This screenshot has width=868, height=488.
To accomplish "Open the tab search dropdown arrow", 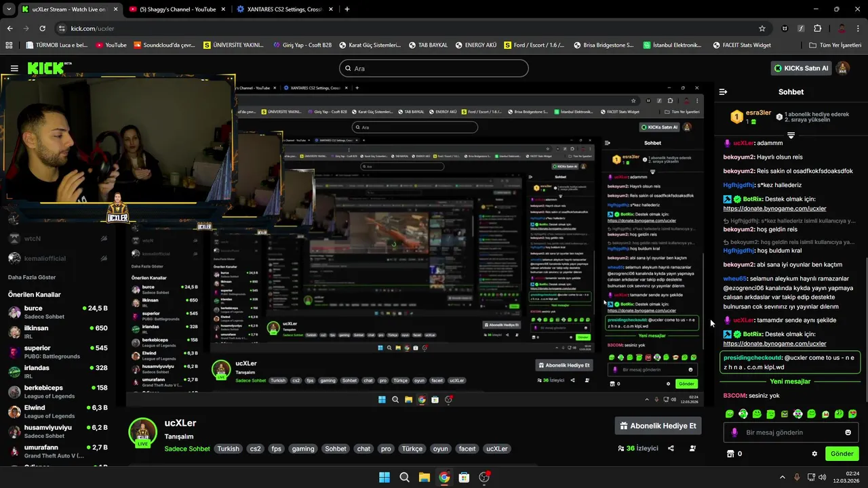I will 9,9.
